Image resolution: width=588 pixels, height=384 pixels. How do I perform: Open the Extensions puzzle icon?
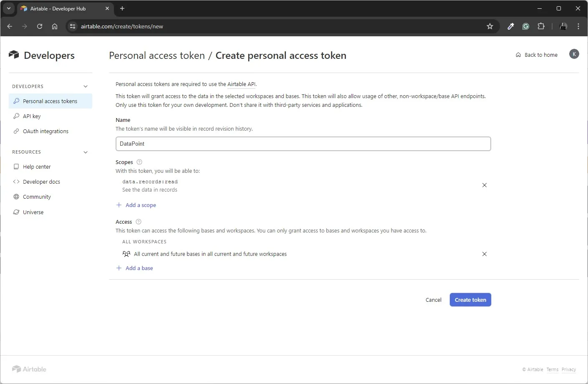click(x=541, y=26)
